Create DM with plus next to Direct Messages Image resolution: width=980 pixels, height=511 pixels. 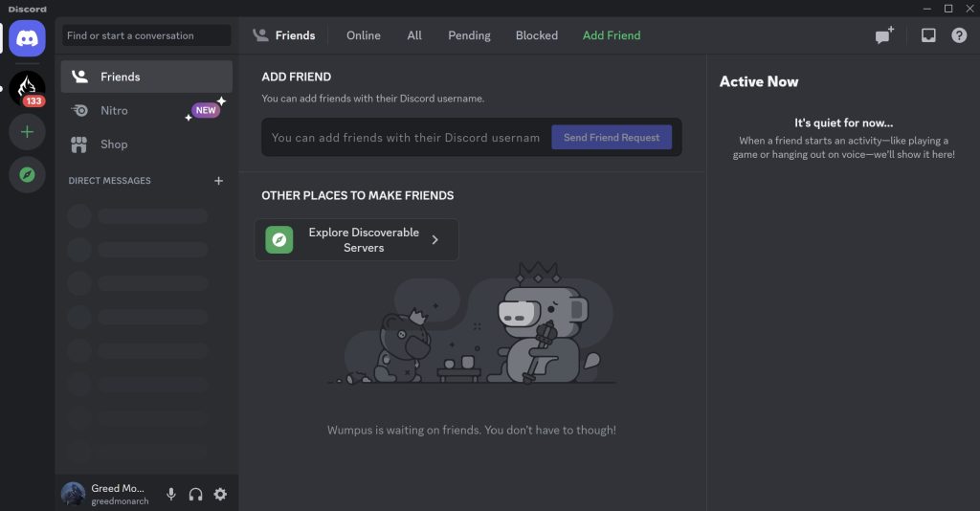(x=219, y=181)
